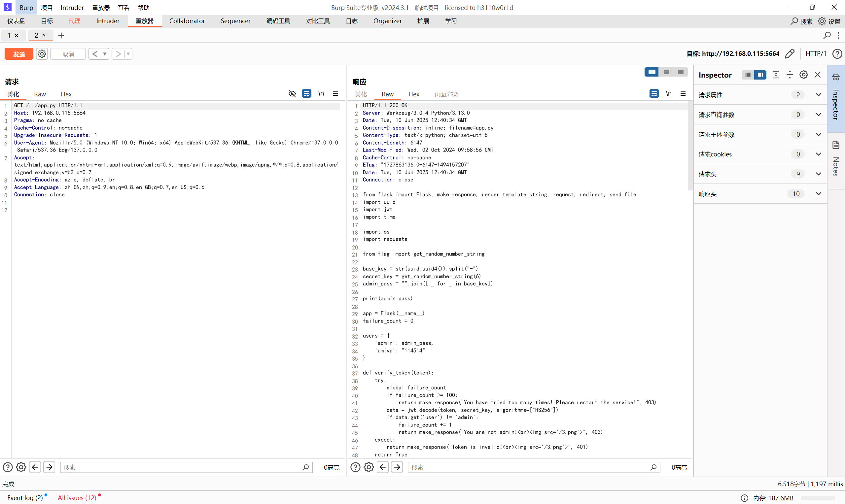Image resolution: width=845 pixels, height=504 pixels.
Task: Open All issues (12)
Action: click(x=77, y=498)
